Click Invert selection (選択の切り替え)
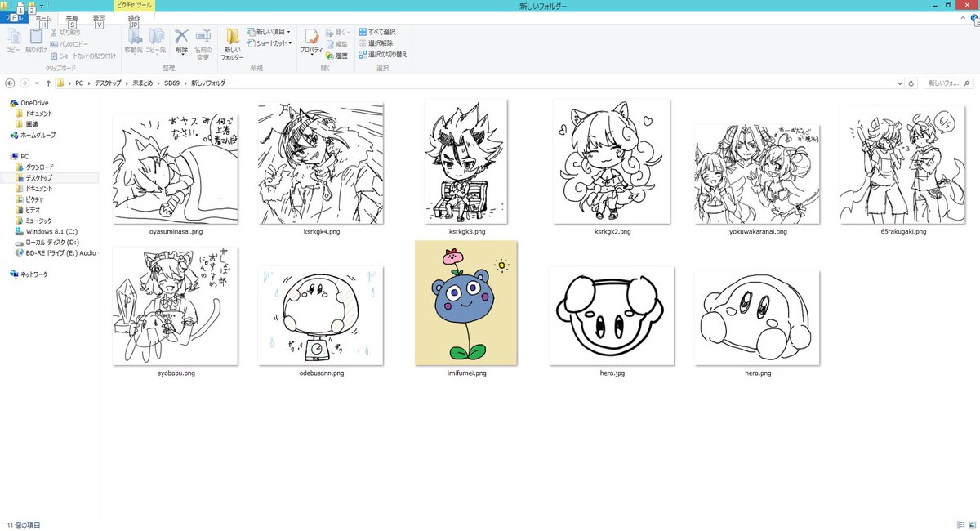The image size is (980, 531). 383,55
